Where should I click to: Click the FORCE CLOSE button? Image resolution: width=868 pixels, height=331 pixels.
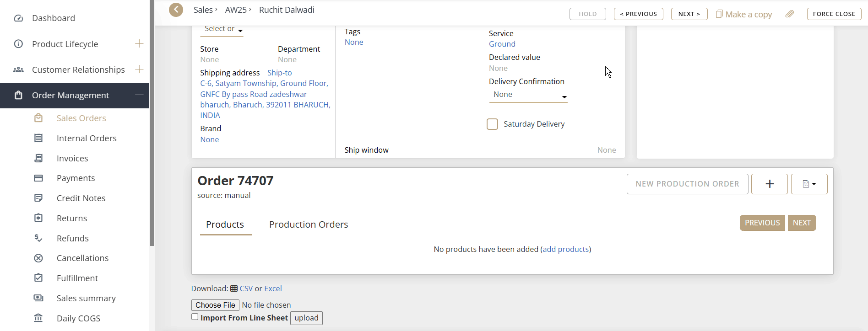pyautogui.click(x=834, y=14)
